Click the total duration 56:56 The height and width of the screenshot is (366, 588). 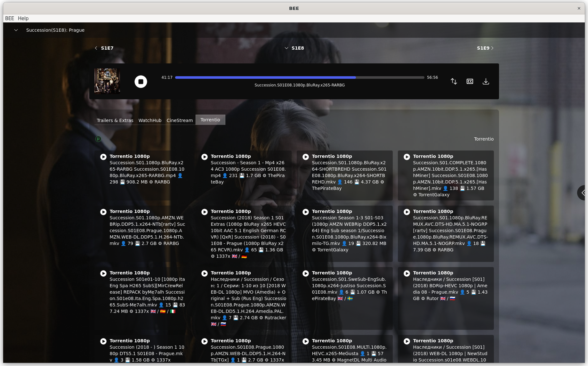(432, 77)
